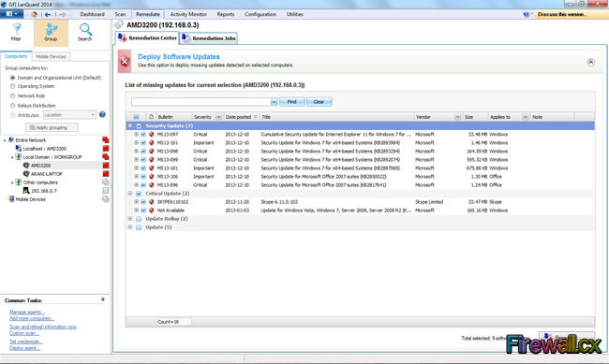The height and width of the screenshot is (364, 609).
Task: Click the Find button
Action: (x=292, y=102)
